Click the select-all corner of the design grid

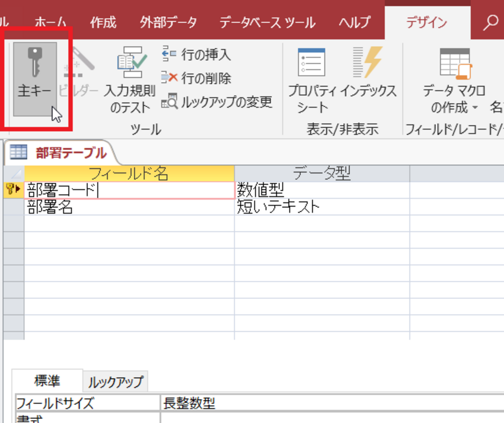14,174
